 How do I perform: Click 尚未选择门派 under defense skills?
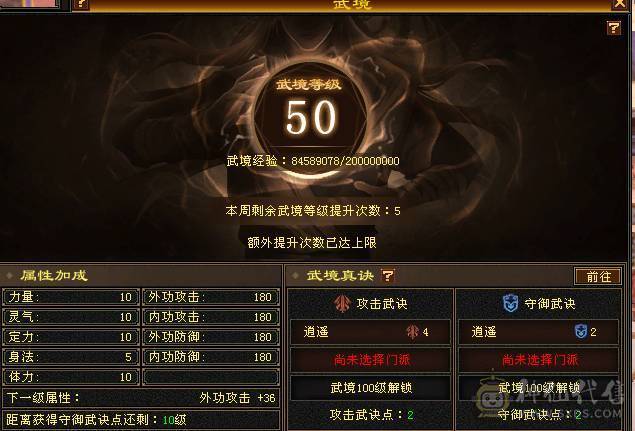click(x=539, y=360)
